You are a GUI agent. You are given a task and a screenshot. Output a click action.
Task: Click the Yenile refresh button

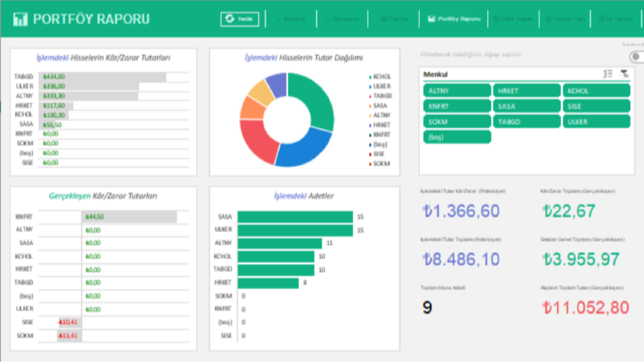(x=240, y=19)
